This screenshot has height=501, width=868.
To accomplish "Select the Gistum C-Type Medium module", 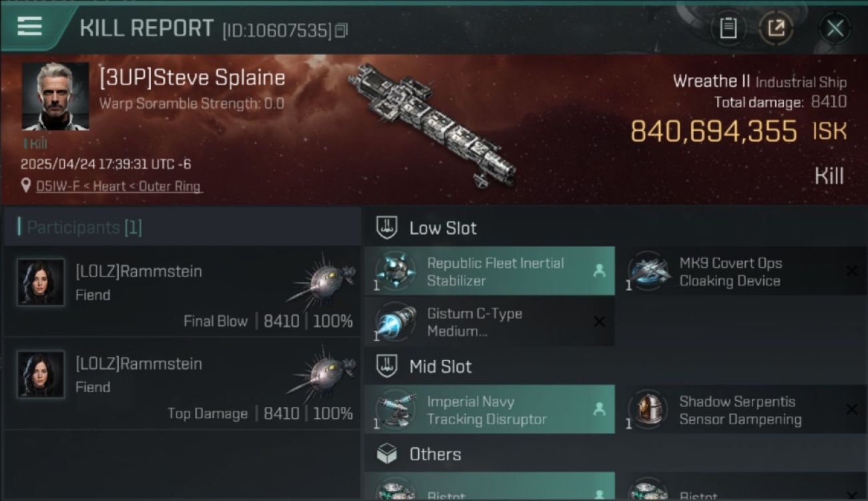I will 489,322.
